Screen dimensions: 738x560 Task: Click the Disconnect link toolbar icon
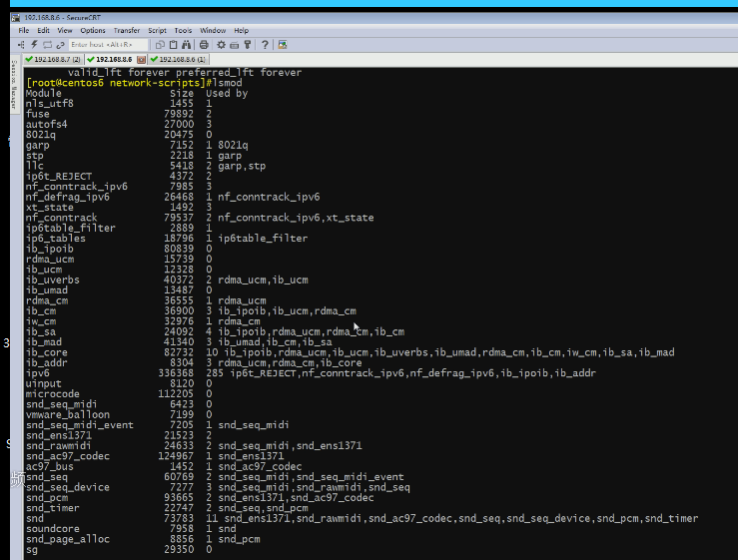point(60,45)
